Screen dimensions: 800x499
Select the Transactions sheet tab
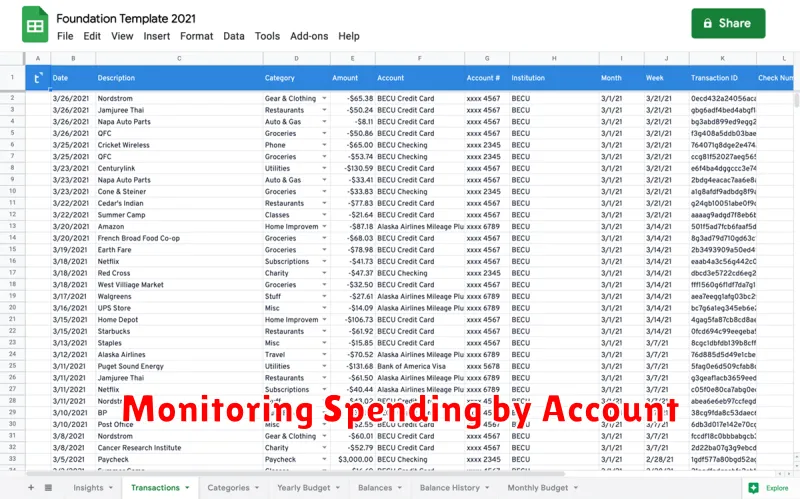pyautogui.click(x=155, y=488)
